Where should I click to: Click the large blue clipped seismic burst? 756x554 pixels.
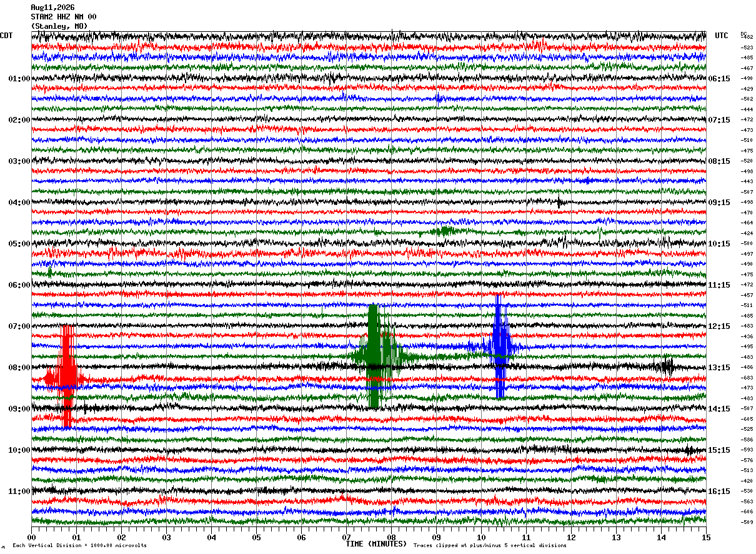pos(500,346)
